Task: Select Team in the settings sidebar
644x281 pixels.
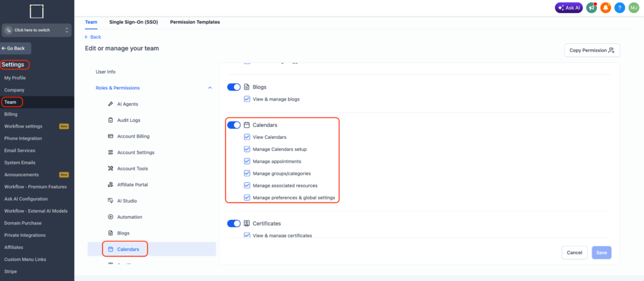Action: pyautogui.click(x=11, y=102)
